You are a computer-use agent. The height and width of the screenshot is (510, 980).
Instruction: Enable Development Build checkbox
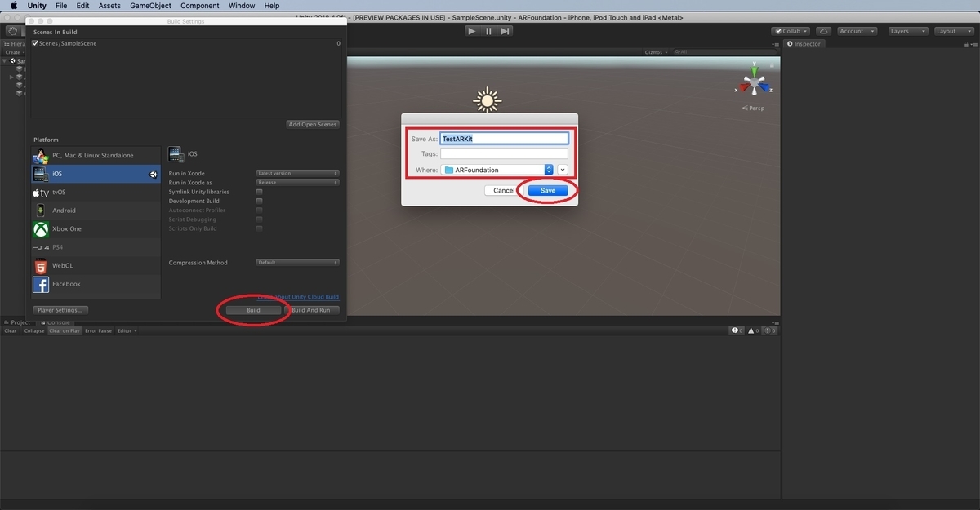[259, 201]
